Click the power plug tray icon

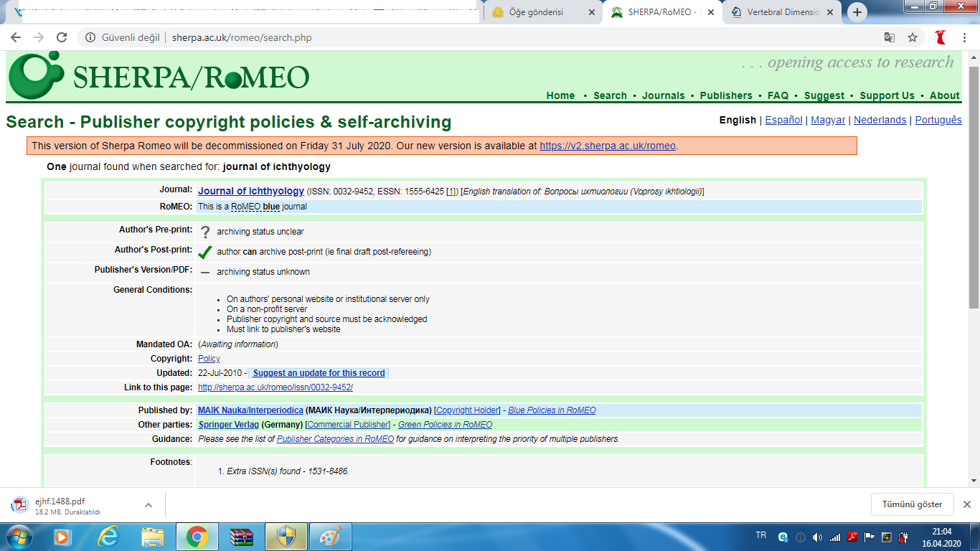click(x=903, y=537)
